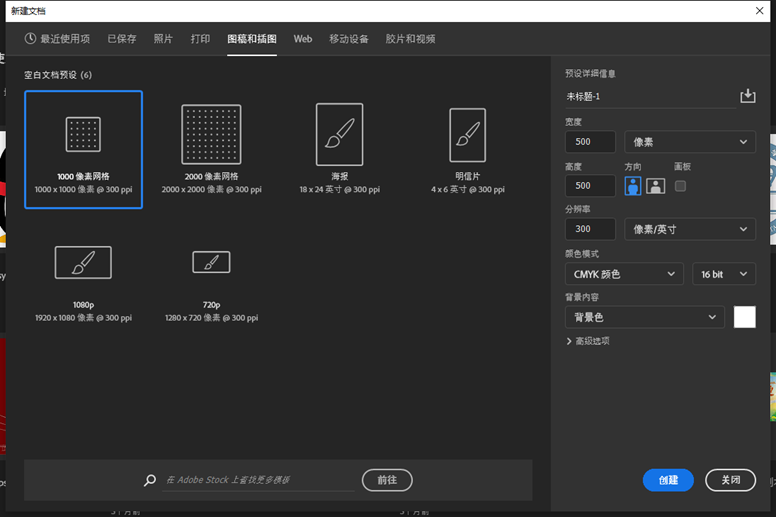Click the save document preset icon
Screen dimensions: 776x517
[747, 96]
